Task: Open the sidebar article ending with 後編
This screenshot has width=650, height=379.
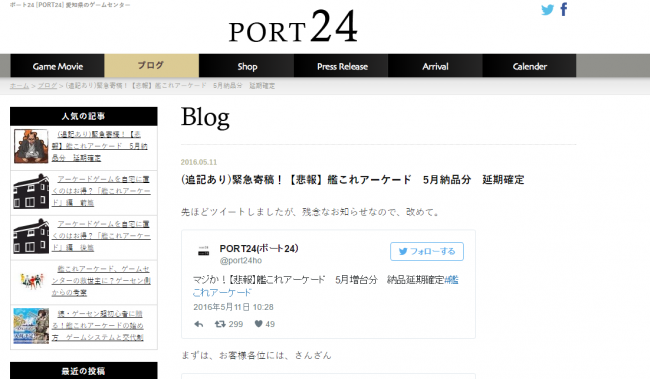Action: [x=101, y=236]
